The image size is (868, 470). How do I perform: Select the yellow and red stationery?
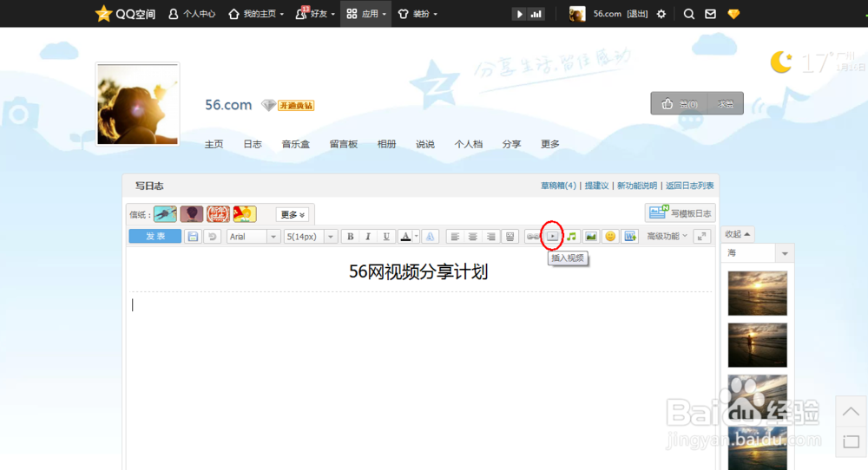(x=245, y=214)
